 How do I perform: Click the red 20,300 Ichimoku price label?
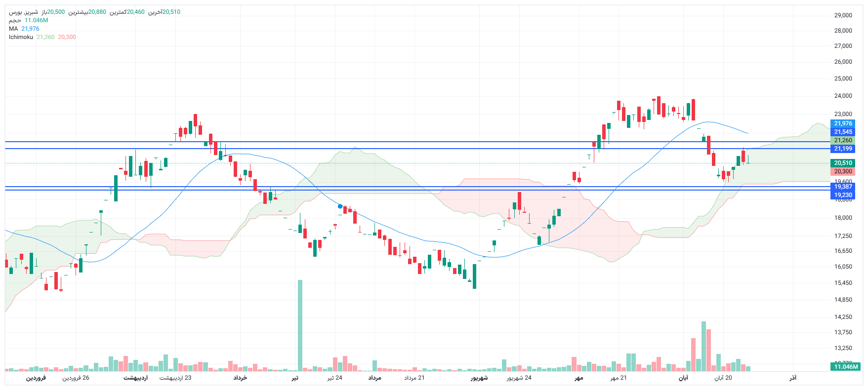843,171
